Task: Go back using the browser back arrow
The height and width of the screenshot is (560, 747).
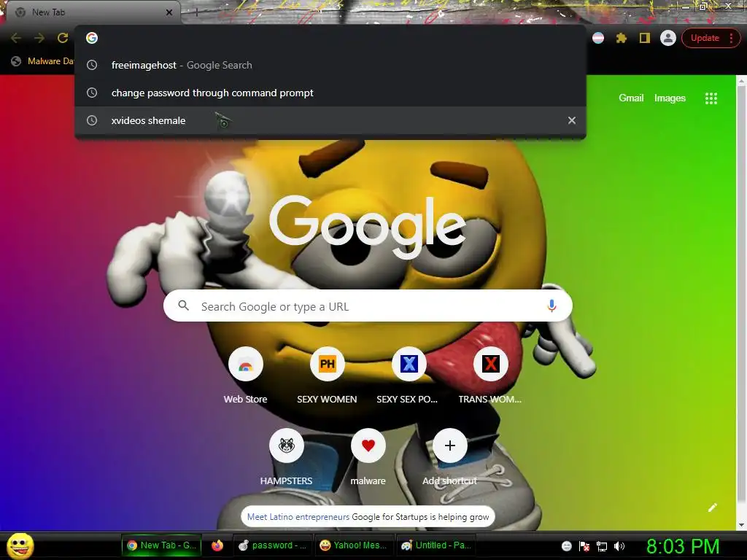Action: click(x=16, y=38)
